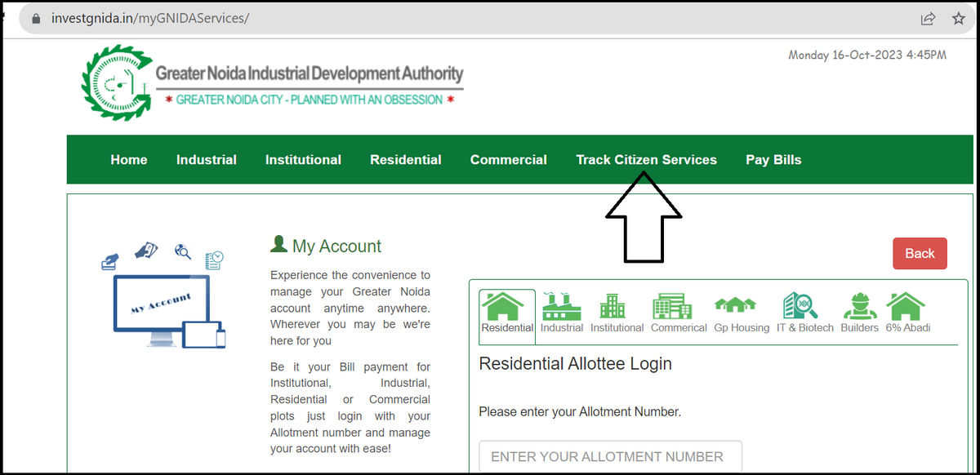Select the Commerical login building icon

[x=672, y=306]
